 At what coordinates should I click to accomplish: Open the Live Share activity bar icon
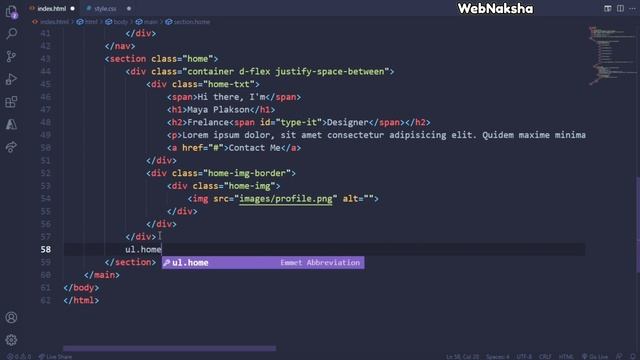point(11,147)
